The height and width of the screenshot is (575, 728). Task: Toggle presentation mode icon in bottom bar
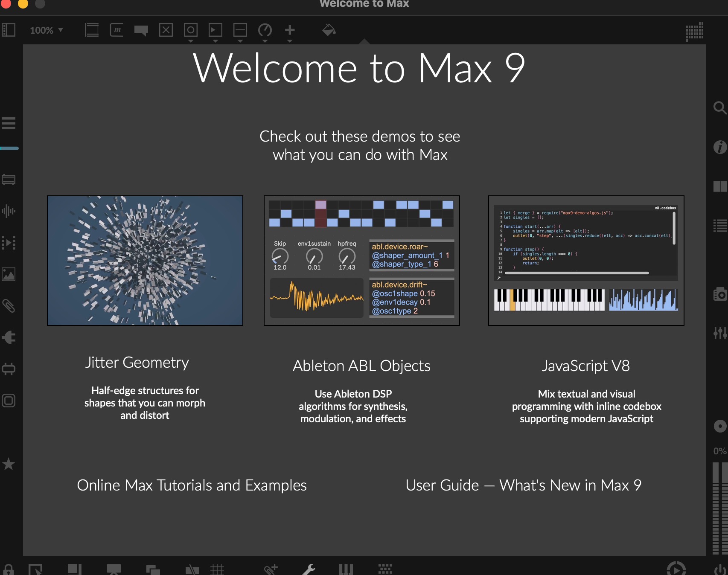coord(114,569)
